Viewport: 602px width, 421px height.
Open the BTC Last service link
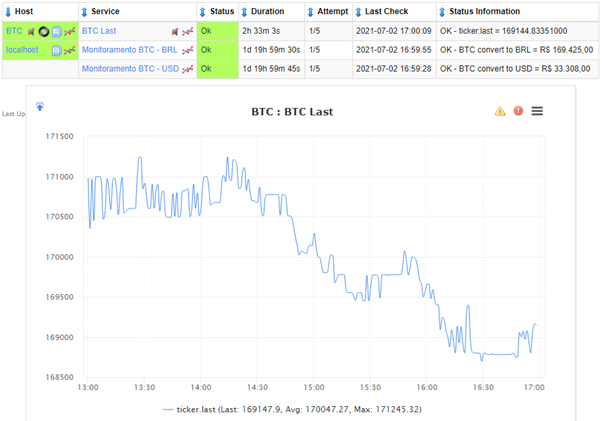coord(99,31)
